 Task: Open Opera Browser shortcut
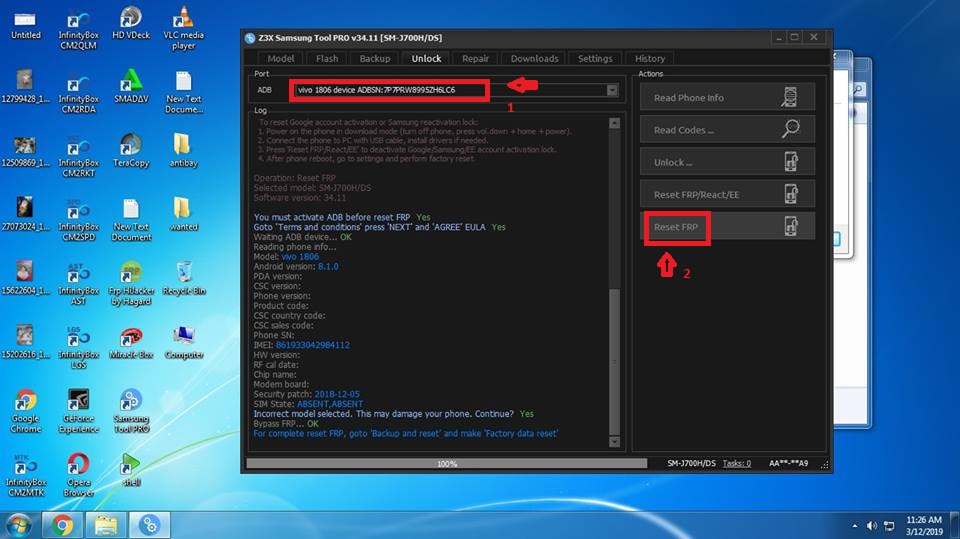(78, 477)
